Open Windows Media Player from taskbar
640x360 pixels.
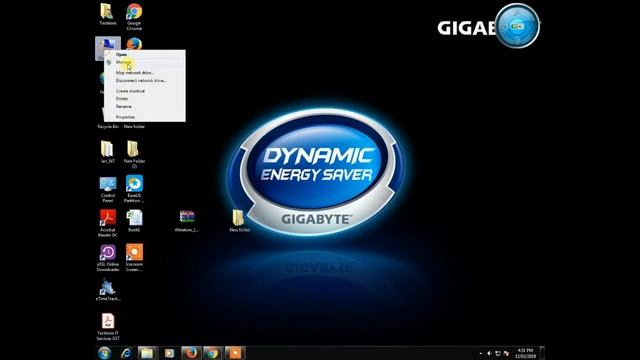tap(169, 353)
